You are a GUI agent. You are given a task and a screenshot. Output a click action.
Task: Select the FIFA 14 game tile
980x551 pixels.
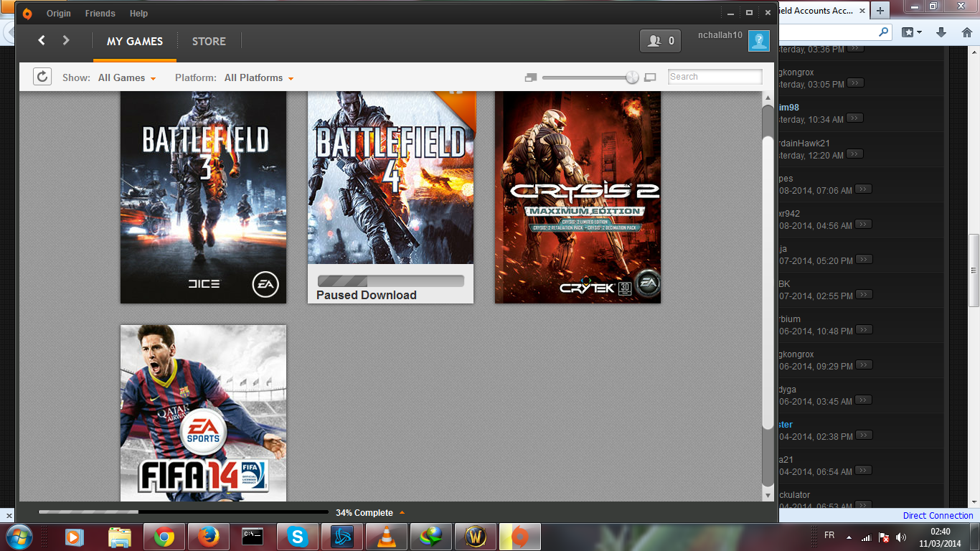(203, 413)
